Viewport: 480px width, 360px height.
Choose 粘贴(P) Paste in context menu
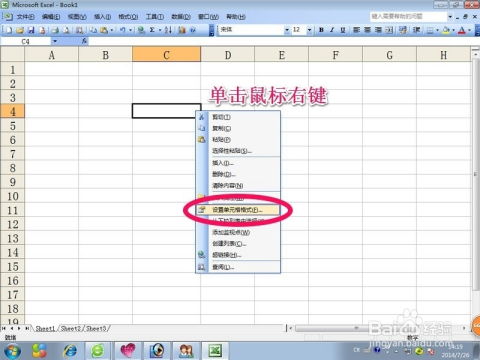click(x=238, y=140)
